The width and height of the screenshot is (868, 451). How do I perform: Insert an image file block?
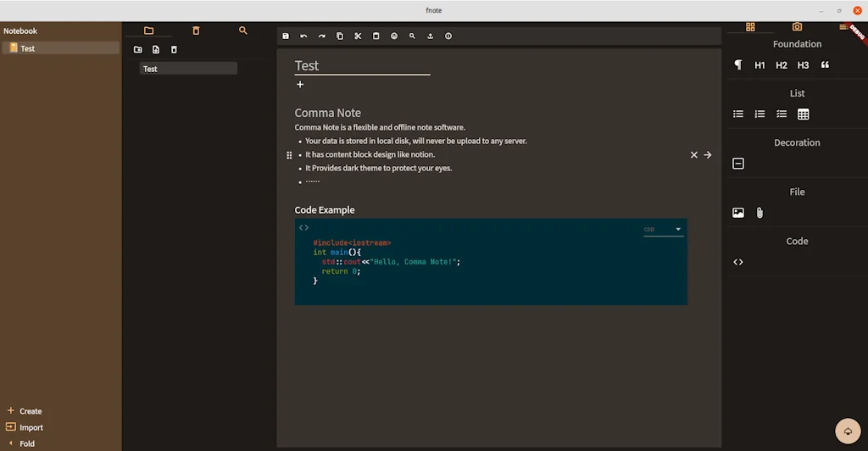click(x=738, y=213)
